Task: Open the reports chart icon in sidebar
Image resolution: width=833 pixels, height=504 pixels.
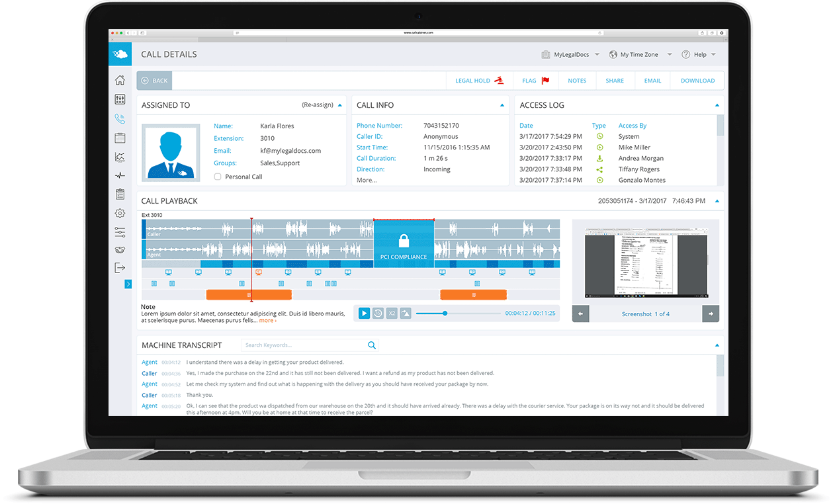Action: [x=120, y=157]
